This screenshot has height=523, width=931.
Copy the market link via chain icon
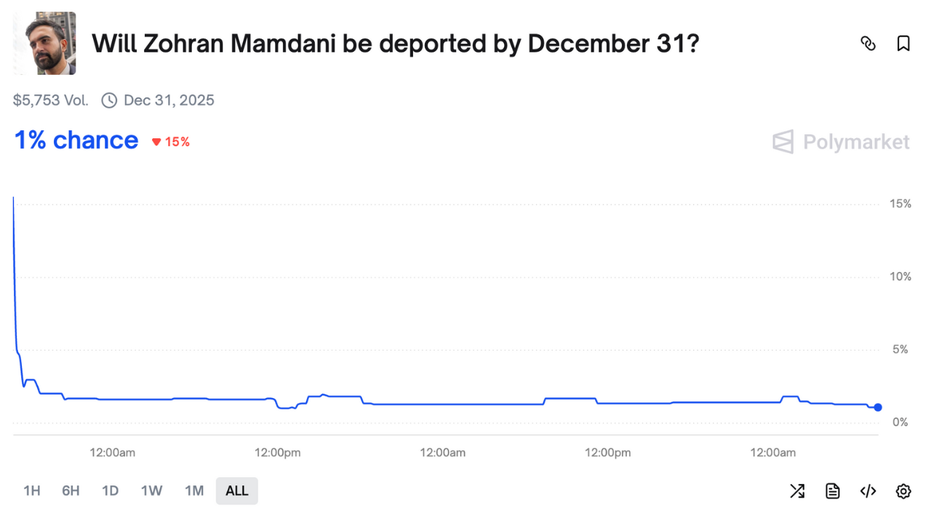[868, 43]
